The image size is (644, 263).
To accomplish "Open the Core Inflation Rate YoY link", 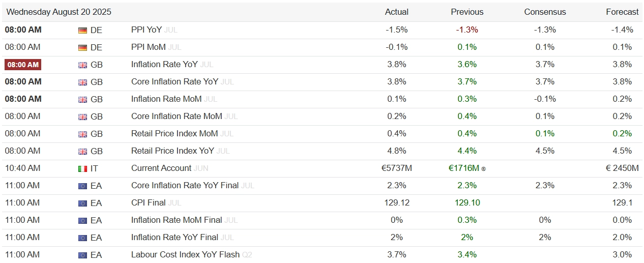I will [x=174, y=81].
